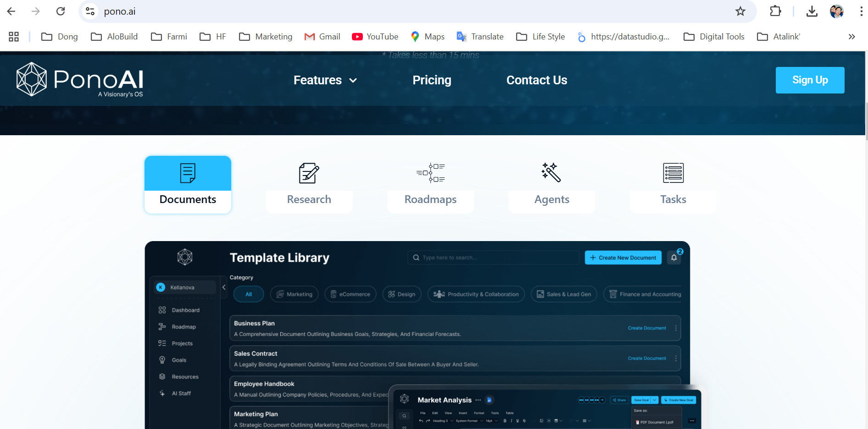This screenshot has height=429, width=868.
Task: Open the YouTube bookmark
Action: [375, 37]
